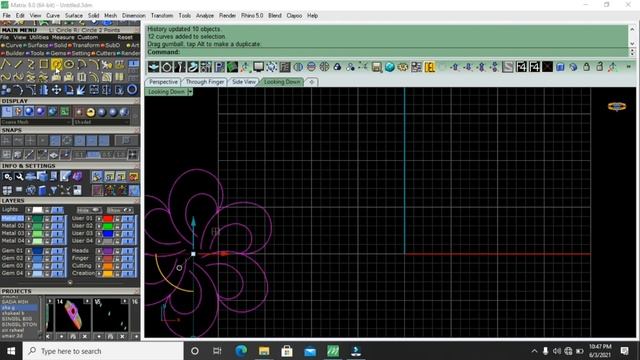This screenshot has width=640, height=360.
Task: Select the gold ring shaded display icon
Action: [90, 111]
